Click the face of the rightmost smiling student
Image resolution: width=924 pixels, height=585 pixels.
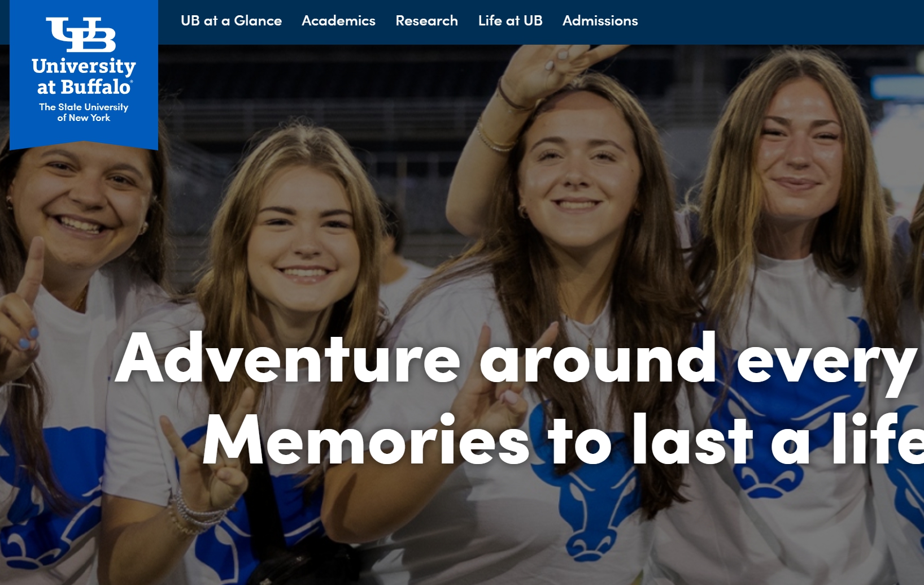[799, 153]
